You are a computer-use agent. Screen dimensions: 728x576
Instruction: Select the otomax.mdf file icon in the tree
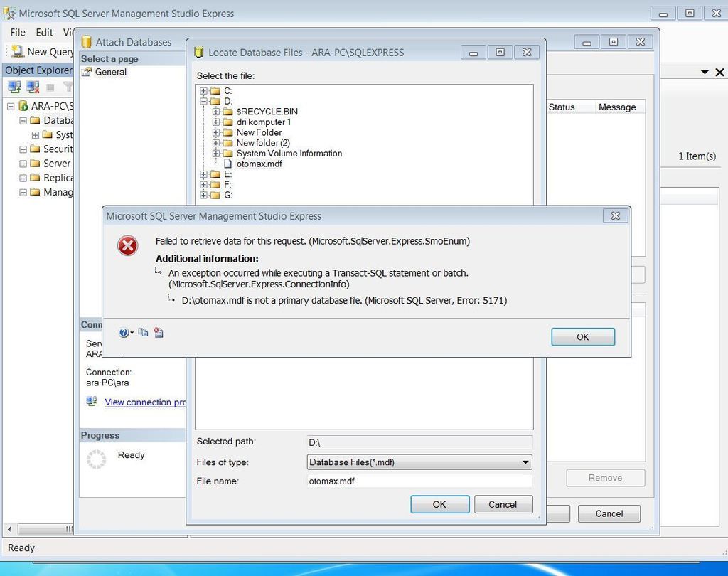pyautogui.click(x=227, y=164)
